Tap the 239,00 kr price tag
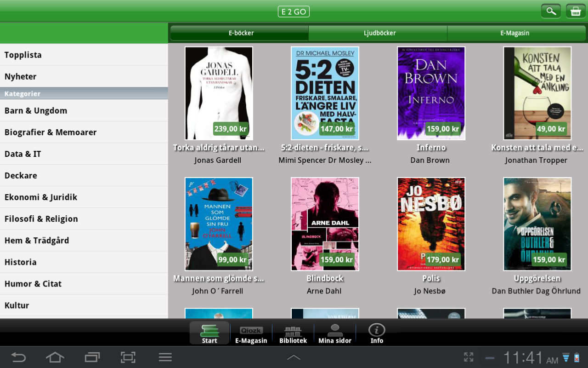This screenshot has width=588, height=368. tap(231, 129)
